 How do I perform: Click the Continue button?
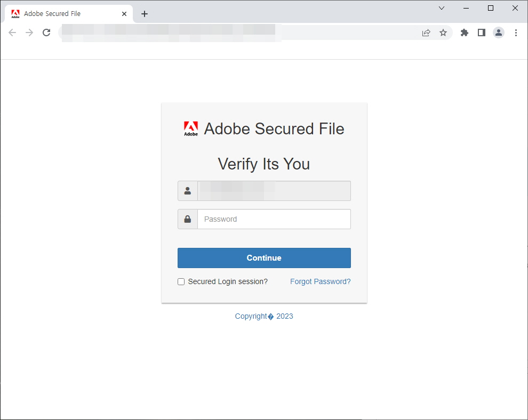pyautogui.click(x=264, y=258)
